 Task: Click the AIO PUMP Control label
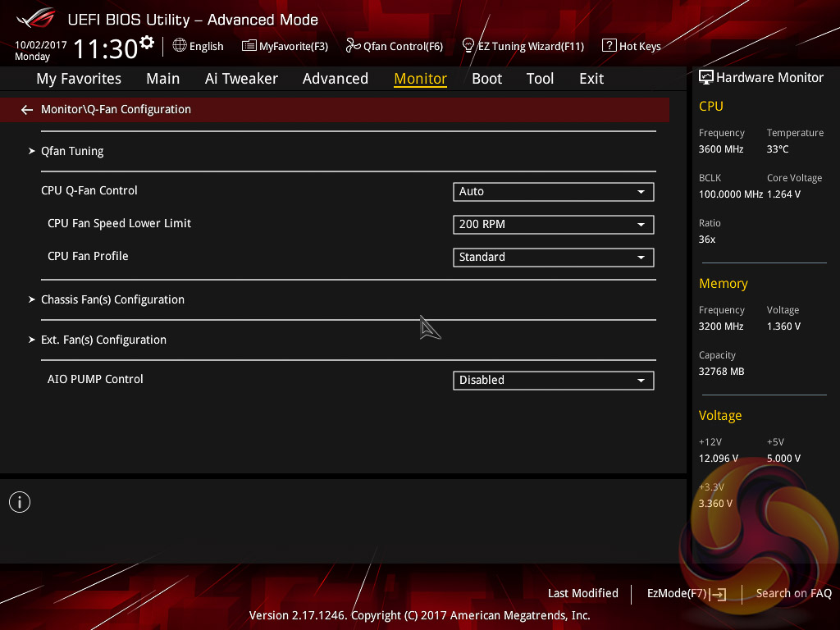tap(95, 379)
